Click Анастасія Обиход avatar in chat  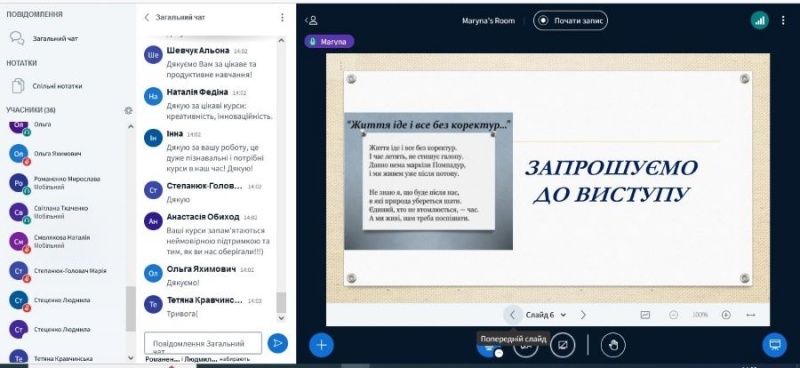pyautogui.click(x=153, y=221)
